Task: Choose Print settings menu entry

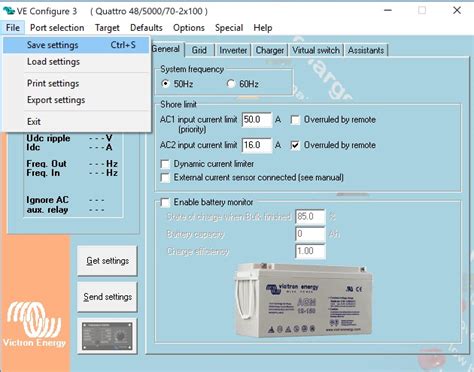Action: pos(76,83)
